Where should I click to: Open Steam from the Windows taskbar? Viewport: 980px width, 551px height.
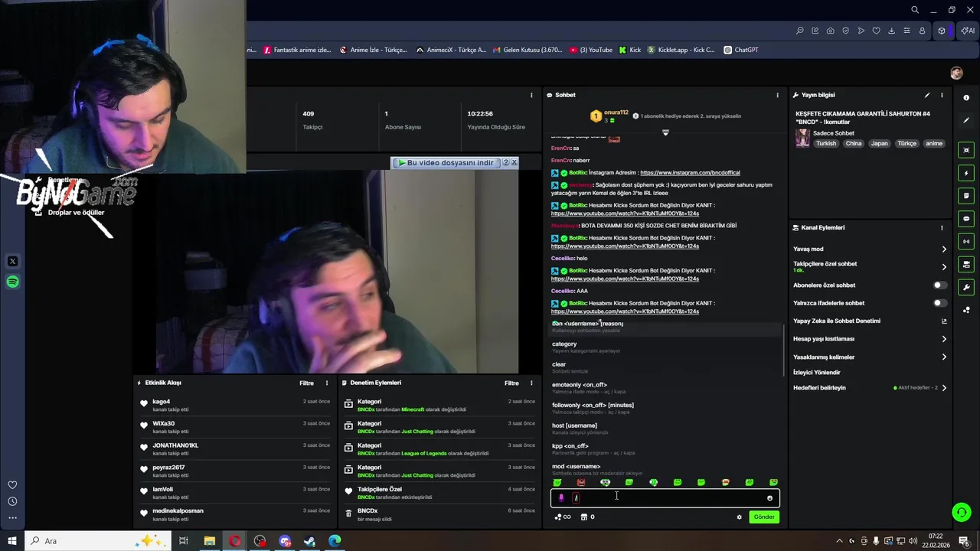point(310,541)
